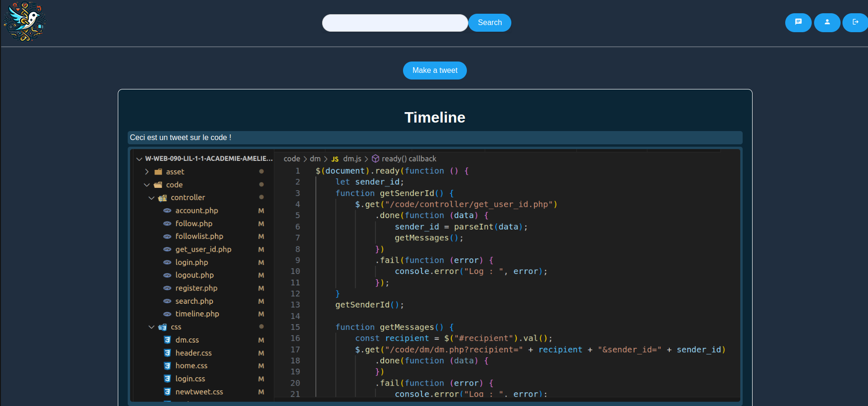Click line number 17 in gutter
Image resolution: width=868 pixels, height=406 pixels.
click(295, 350)
